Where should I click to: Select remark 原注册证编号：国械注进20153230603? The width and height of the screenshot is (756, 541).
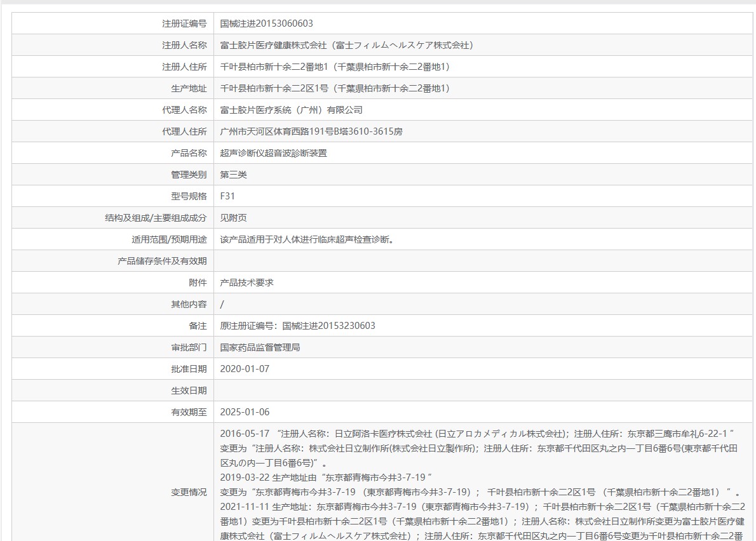click(x=297, y=326)
